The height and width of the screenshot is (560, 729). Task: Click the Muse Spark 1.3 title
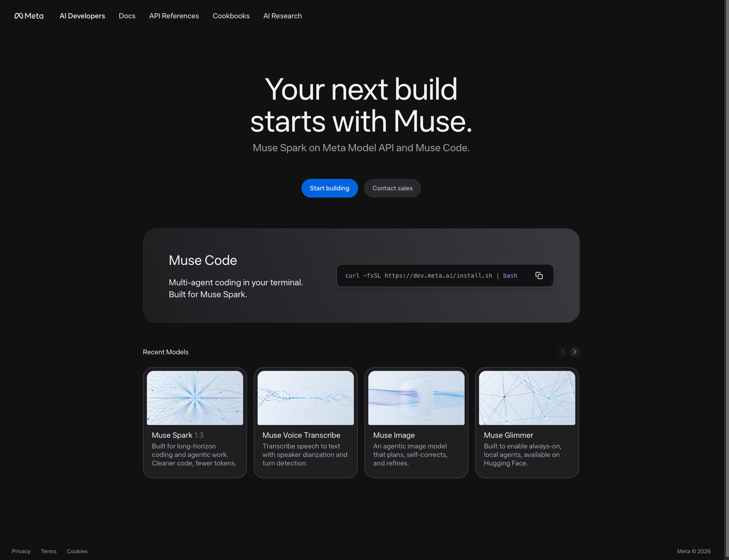click(x=178, y=435)
